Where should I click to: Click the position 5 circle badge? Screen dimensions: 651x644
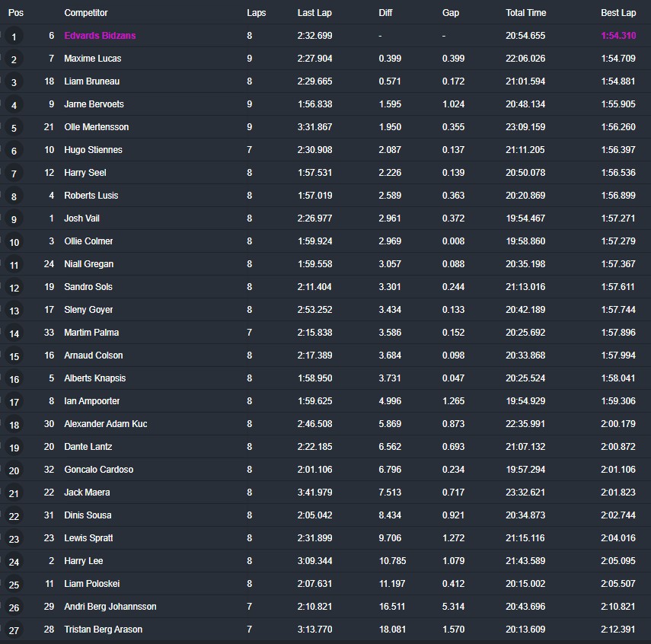coord(14,127)
